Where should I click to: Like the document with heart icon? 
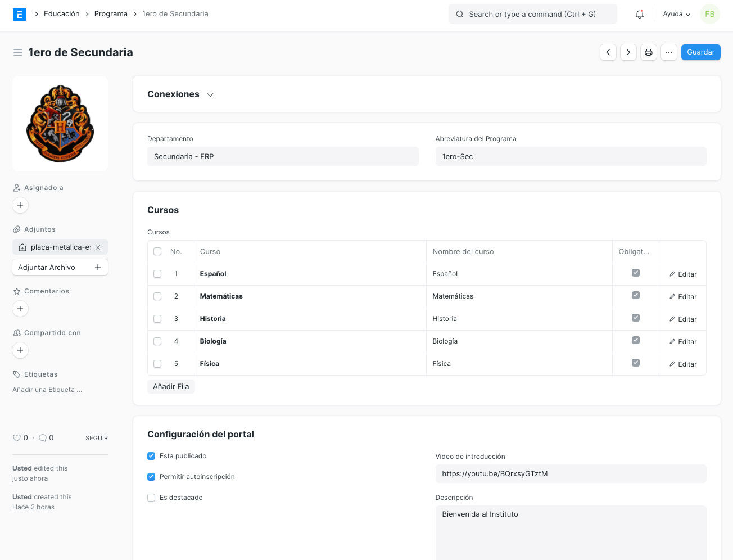17,438
